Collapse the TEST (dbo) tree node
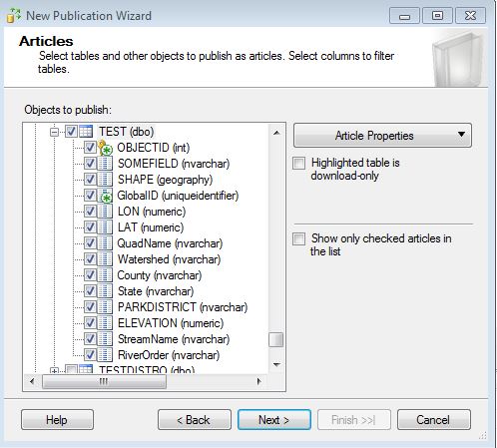This screenshot has height=448, width=497. pos(54,132)
